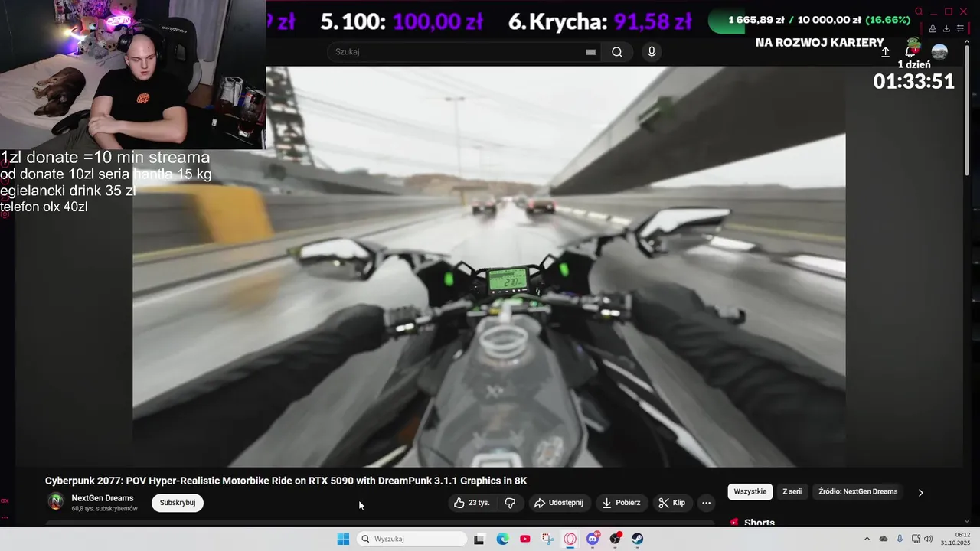Open the YouTube upload/create icon
Viewport: 980px width, 551px height.
point(885,52)
